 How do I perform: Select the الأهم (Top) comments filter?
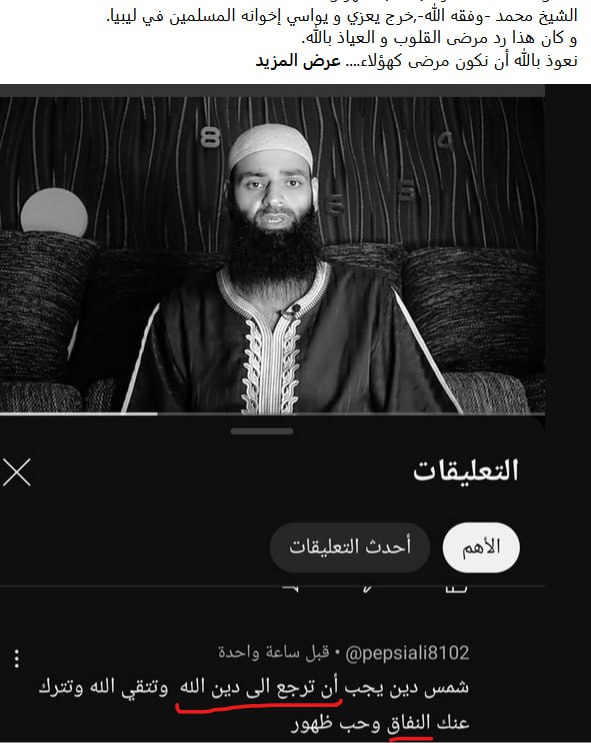pyautogui.click(x=481, y=547)
